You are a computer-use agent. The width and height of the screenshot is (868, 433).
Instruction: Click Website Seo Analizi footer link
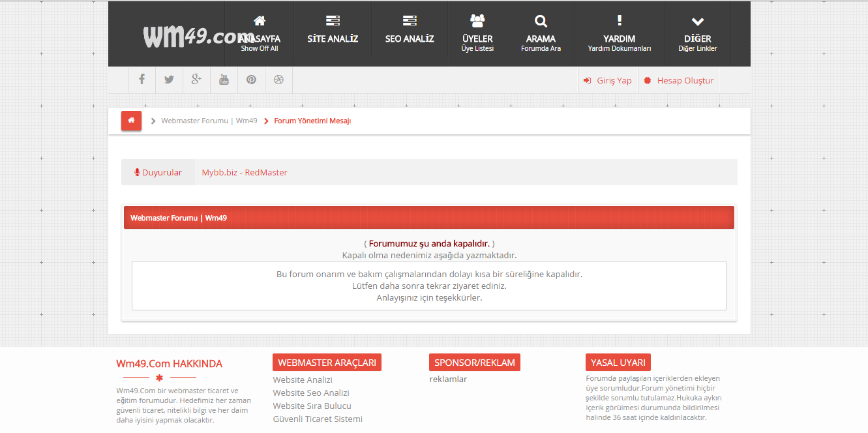pyautogui.click(x=311, y=393)
